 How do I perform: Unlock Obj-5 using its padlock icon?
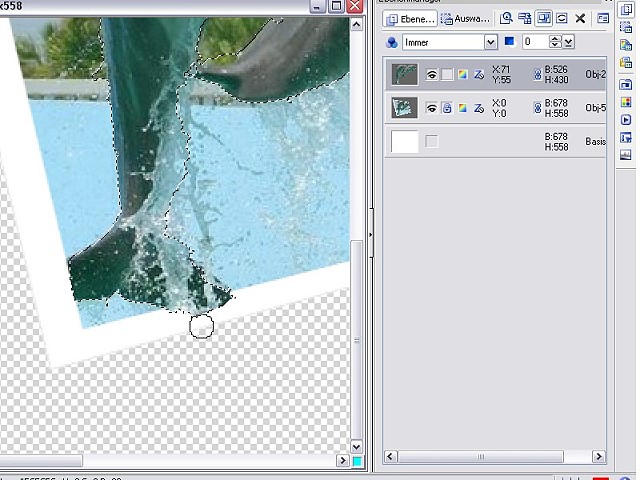click(x=447, y=108)
